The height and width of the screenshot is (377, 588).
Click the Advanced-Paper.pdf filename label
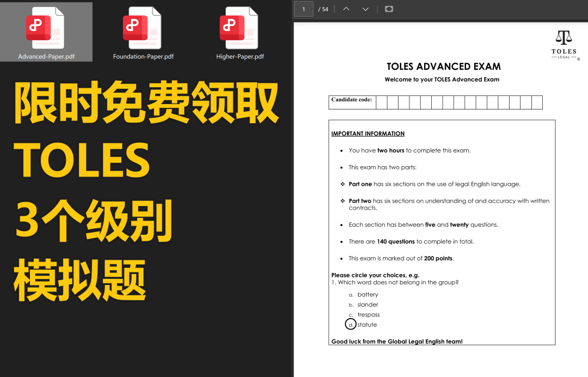(x=46, y=57)
